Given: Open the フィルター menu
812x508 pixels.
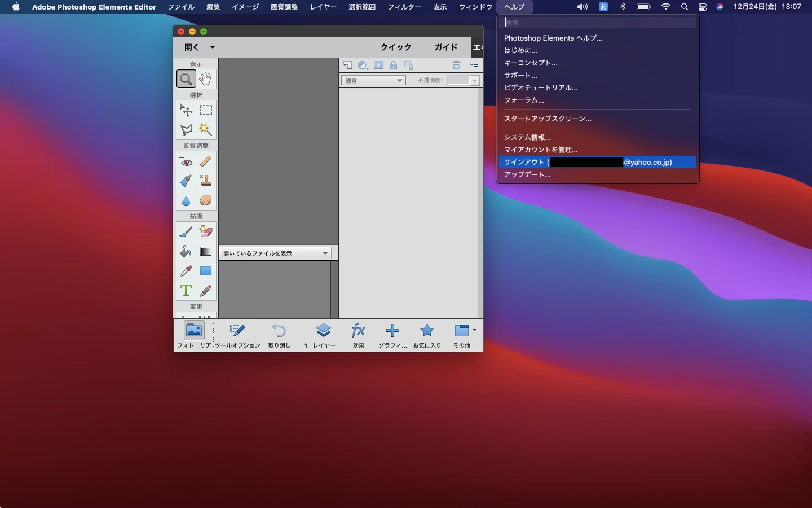Looking at the screenshot, I should 404,7.
